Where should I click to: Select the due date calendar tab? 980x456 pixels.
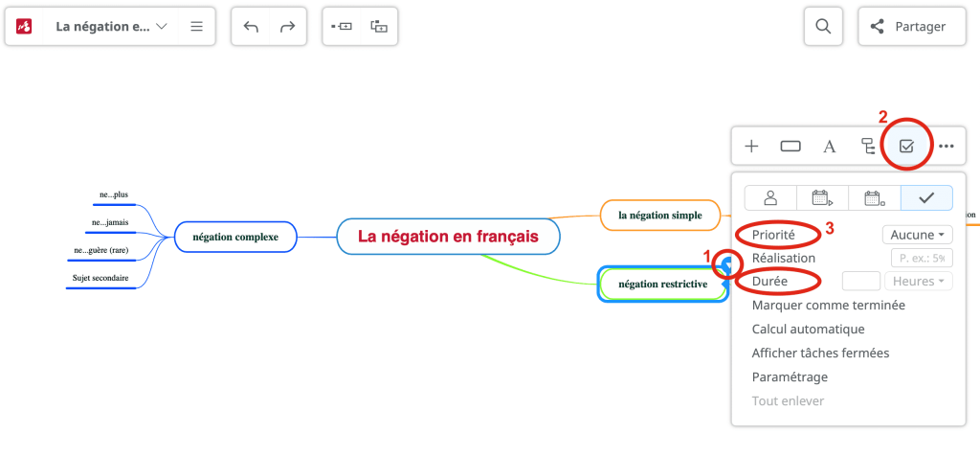[x=875, y=197]
